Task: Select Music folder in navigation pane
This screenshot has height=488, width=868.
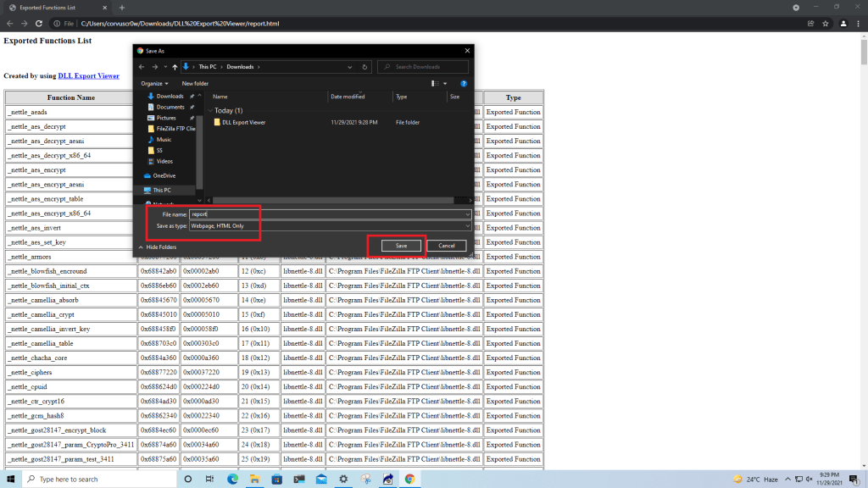Action: pos(164,139)
